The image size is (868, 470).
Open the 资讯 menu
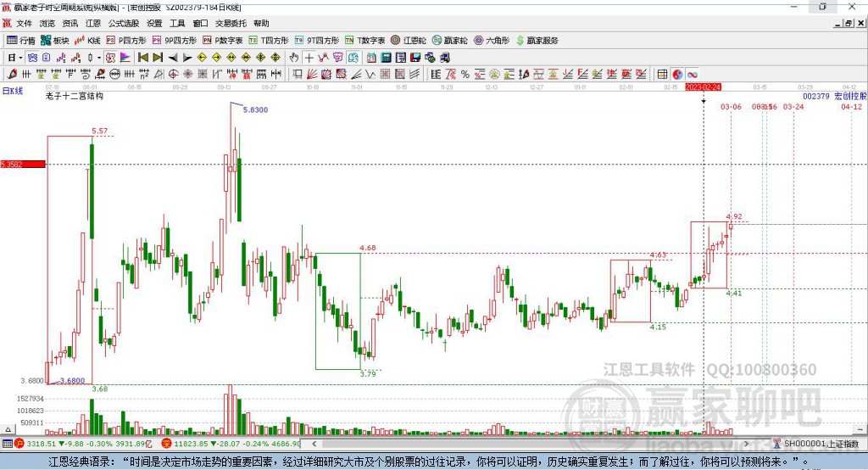pos(70,23)
